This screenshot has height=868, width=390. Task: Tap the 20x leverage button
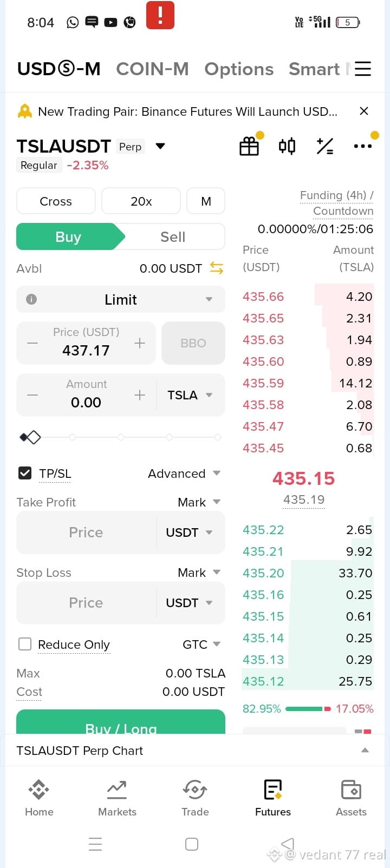tap(141, 201)
